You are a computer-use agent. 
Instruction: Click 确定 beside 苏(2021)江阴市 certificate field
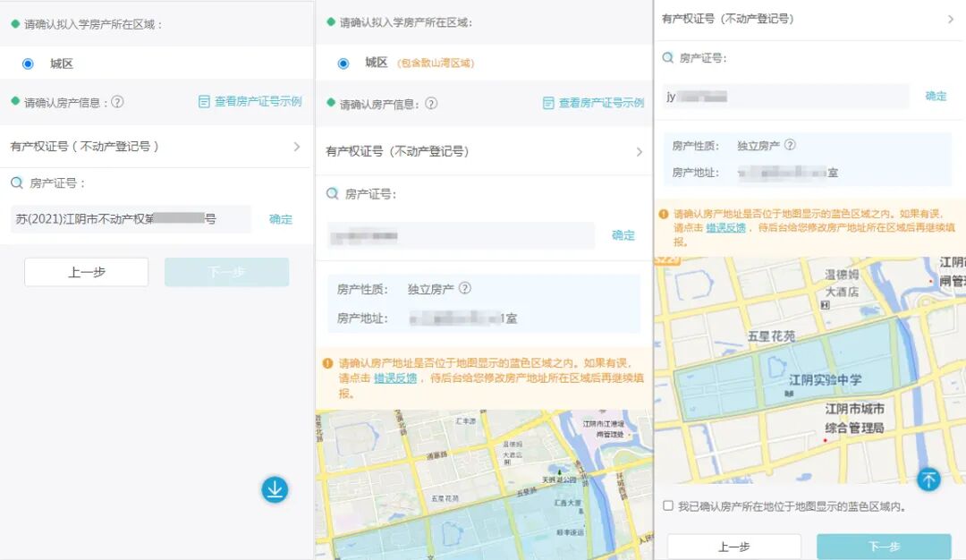[x=281, y=219]
